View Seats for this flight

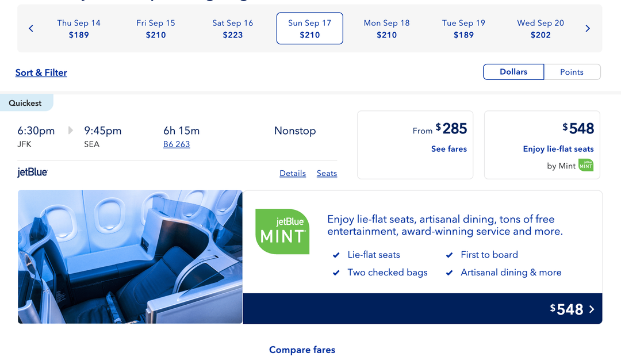[327, 173]
